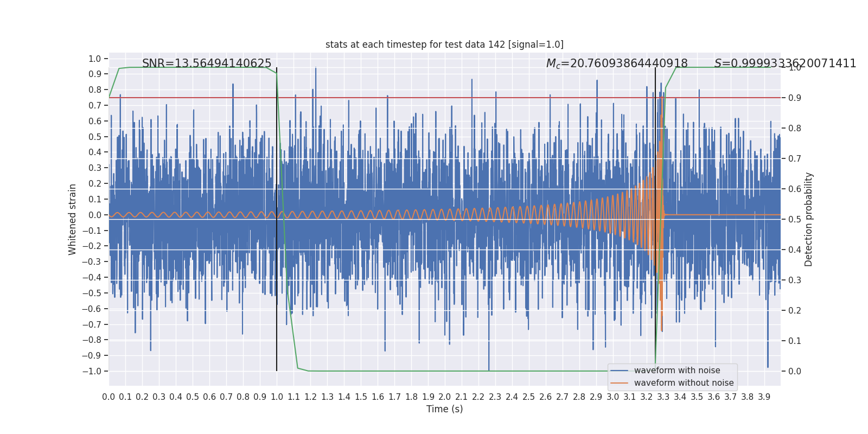This screenshot has width=868, height=434.
Task: Click the 'Detection probability' axis label
Action: (x=809, y=219)
